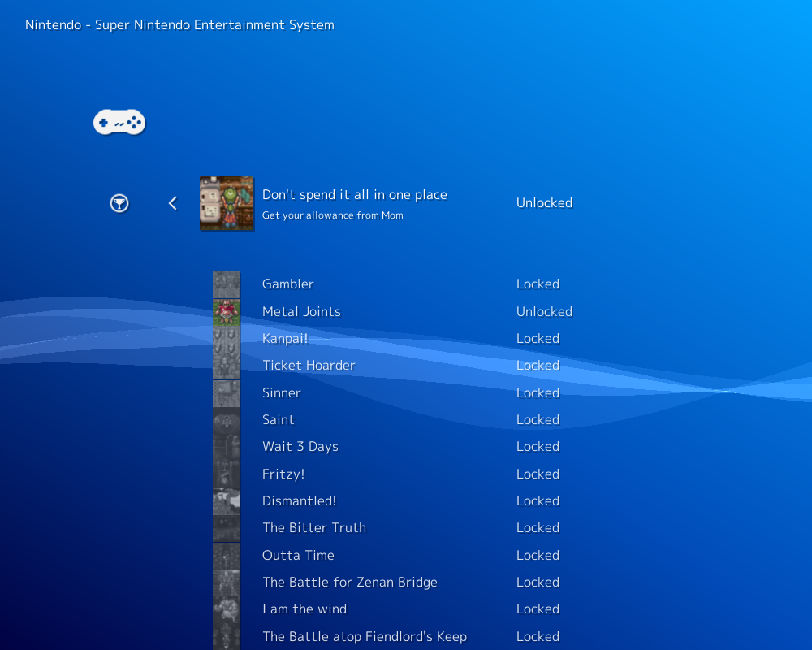The height and width of the screenshot is (650, 812).
Task: Click the Dismantled! badge icon
Action: coord(226,501)
